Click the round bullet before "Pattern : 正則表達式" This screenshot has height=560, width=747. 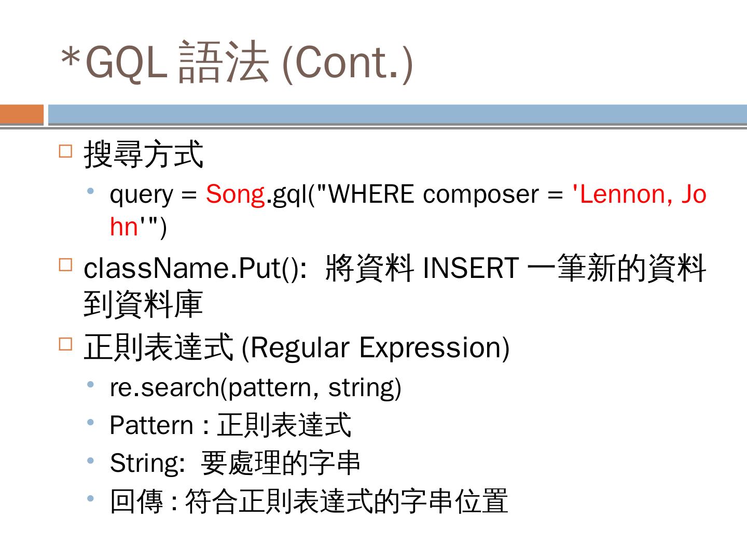tap(91, 423)
